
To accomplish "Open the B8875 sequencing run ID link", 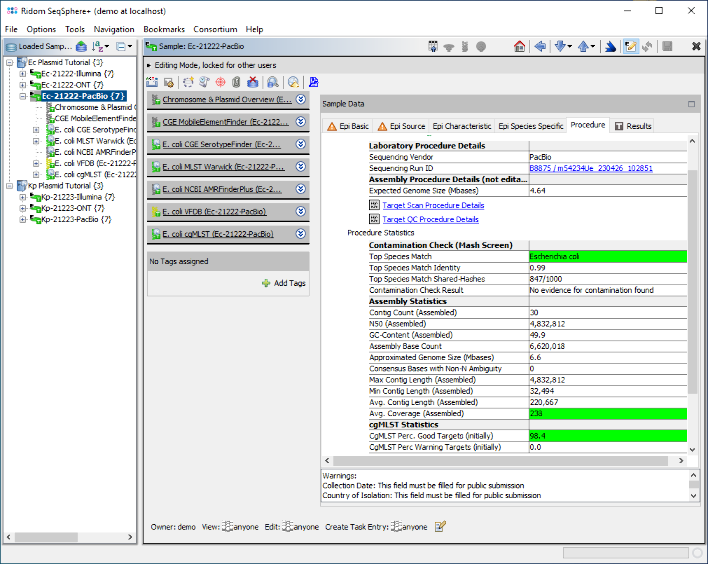I will [x=590, y=168].
